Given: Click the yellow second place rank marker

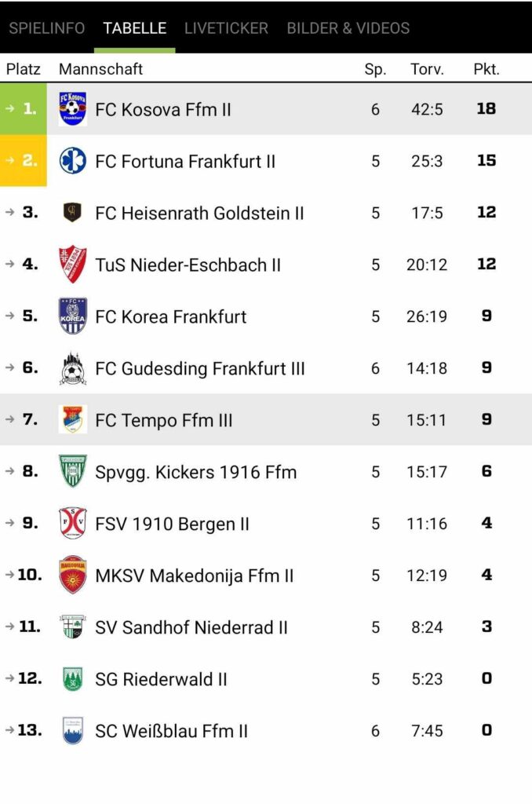Looking at the screenshot, I should tap(23, 160).
